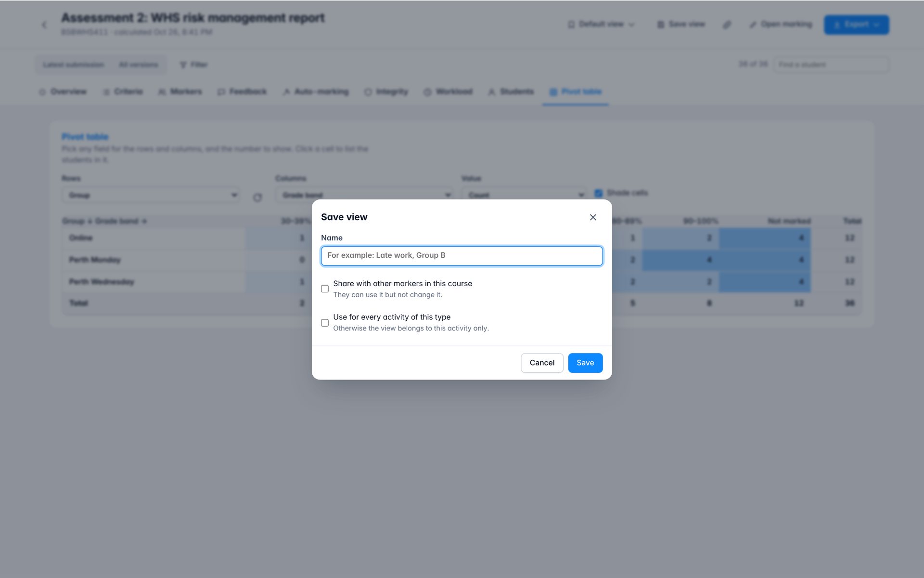924x578 pixels.
Task: Click Perth Monday 90-100% cell
Action: 680,260
